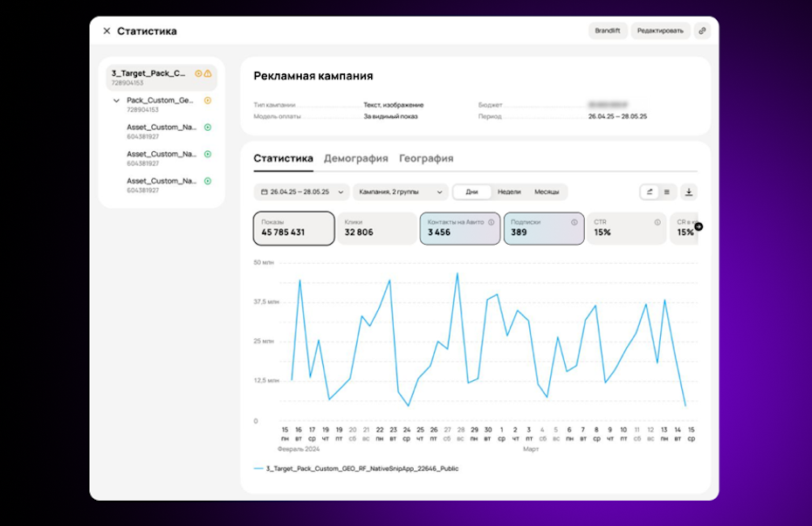This screenshot has width=812, height=526.
Task: Click the info icon on the Контакты на Авито card
Action: (x=491, y=222)
